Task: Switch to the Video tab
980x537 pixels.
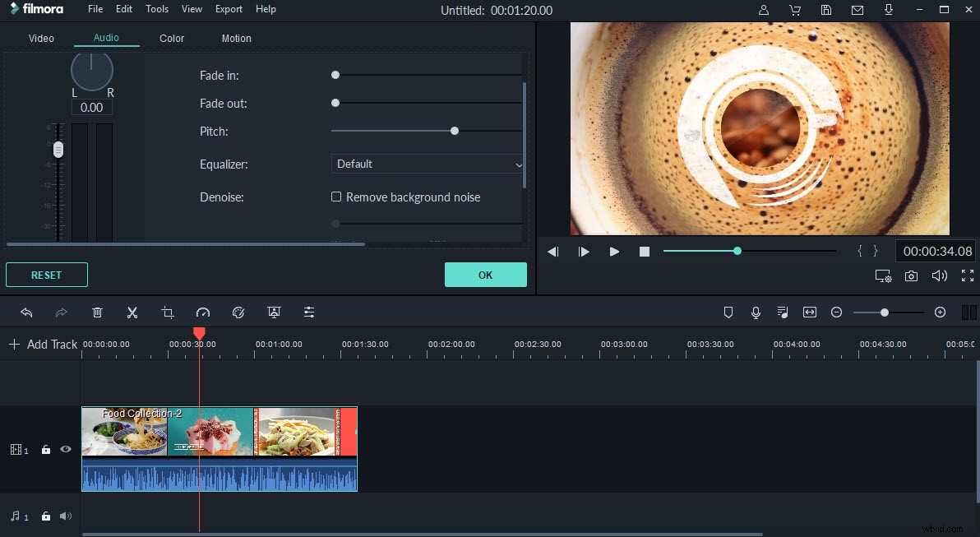Action: [x=41, y=38]
